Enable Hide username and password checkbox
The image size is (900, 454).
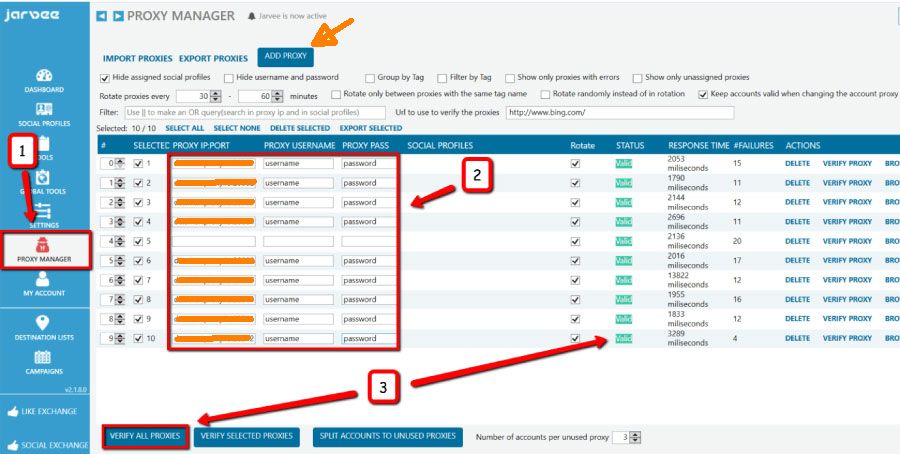229,78
